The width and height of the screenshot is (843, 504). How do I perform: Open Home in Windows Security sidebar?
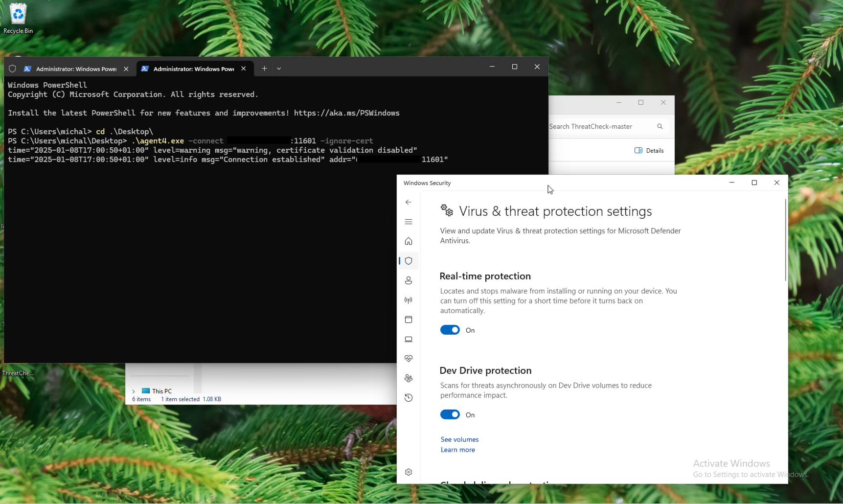point(409,241)
